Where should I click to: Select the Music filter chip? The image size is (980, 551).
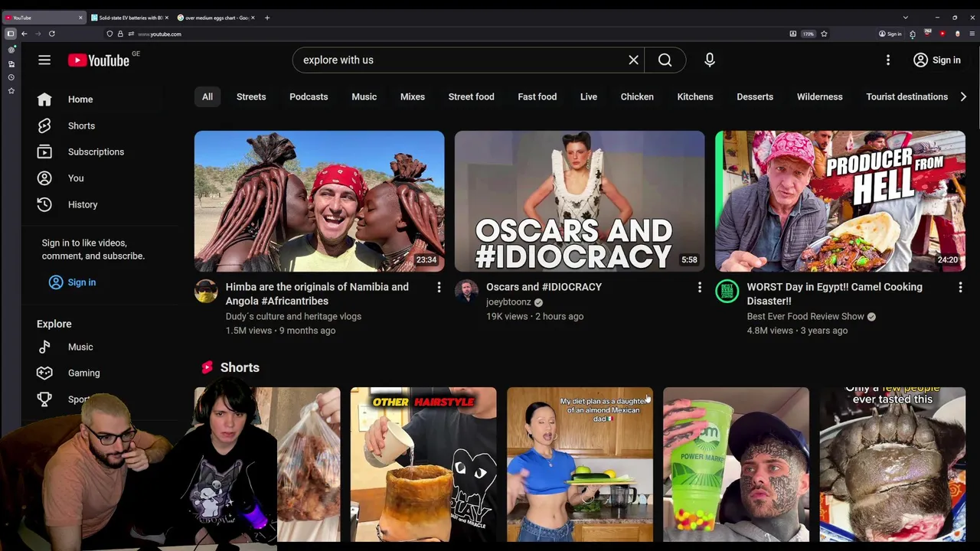pyautogui.click(x=364, y=96)
